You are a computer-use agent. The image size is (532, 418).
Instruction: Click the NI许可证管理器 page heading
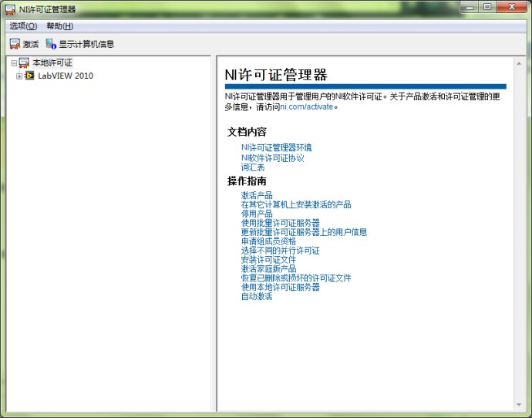click(x=276, y=75)
